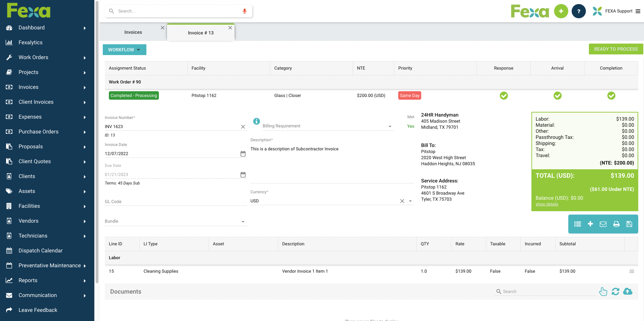The width and height of the screenshot is (644, 321).
Task: Expand the Invoices section in the sidebar
Action: tap(85, 87)
